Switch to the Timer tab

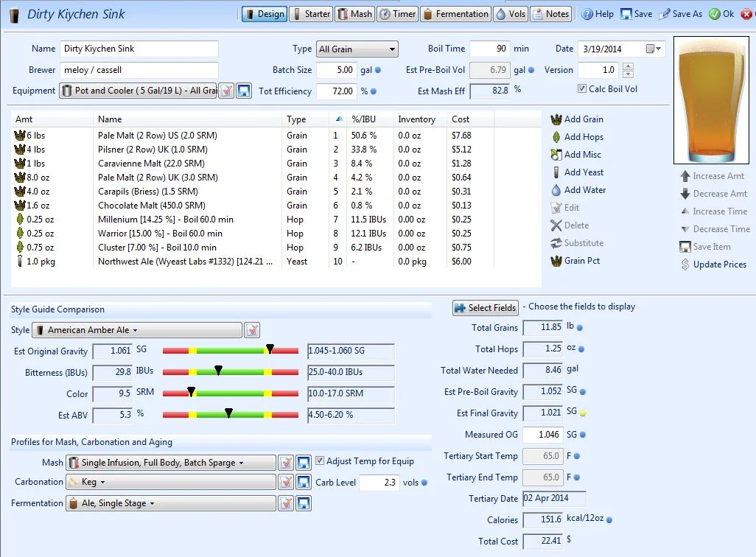(x=397, y=14)
